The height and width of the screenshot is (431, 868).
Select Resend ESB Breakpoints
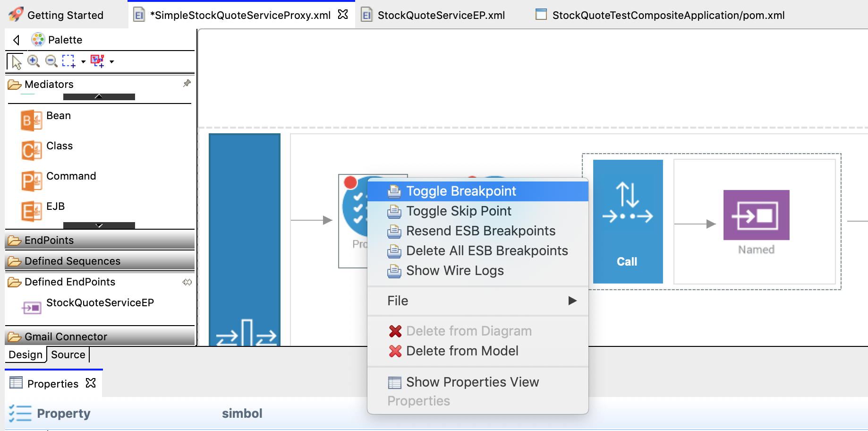click(477, 231)
